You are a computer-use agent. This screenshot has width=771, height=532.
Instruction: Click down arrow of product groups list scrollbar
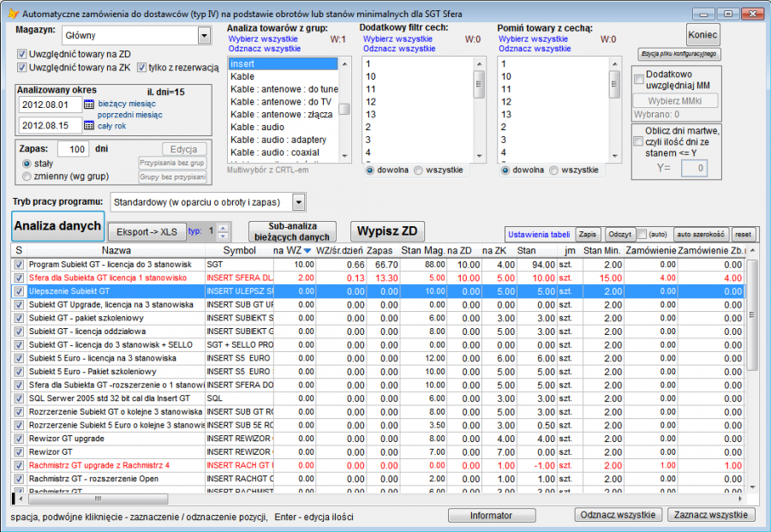[x=344, y=157]
